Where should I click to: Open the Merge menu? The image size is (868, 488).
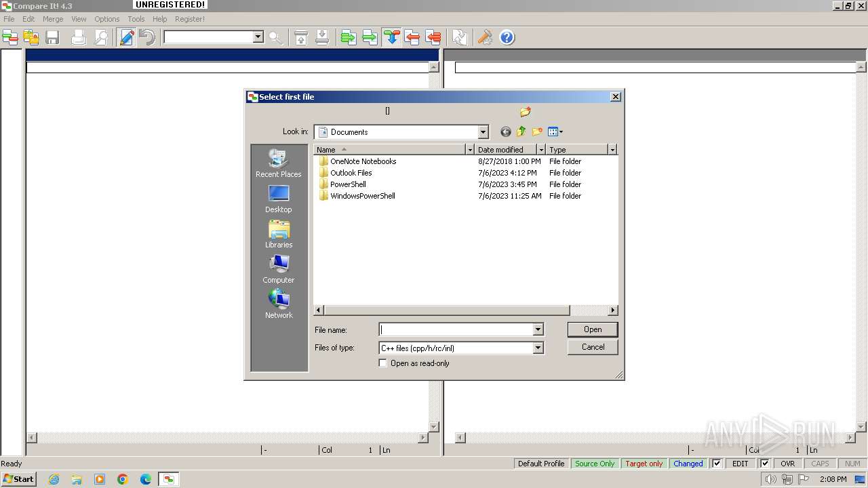coord(53,19)
